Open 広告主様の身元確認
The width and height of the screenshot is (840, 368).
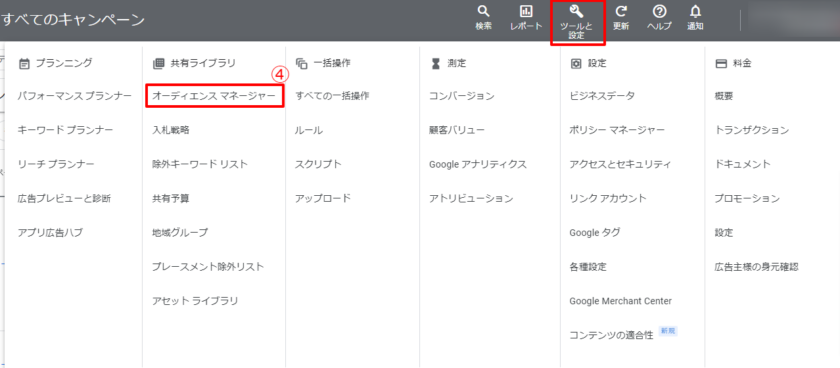click(x=756, y=267)
